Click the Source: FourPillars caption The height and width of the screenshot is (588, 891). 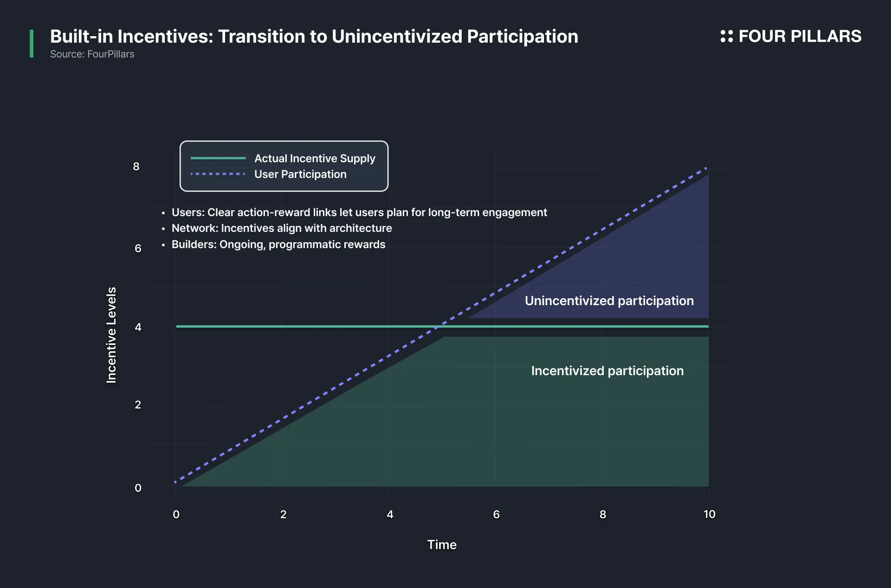coord(92,54)
